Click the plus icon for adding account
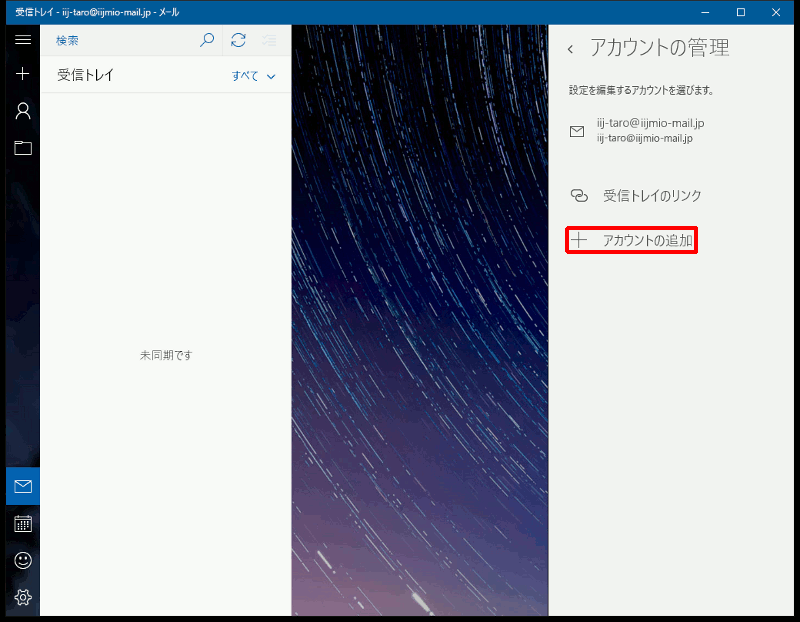 579,240
